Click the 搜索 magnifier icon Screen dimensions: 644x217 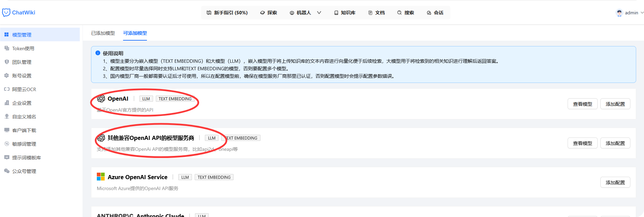point(399,13)
